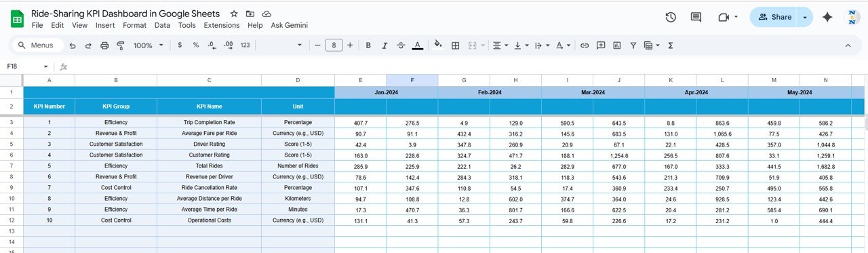The image size is (868, 253).
Task: Decrease font size with minus button
Action: (317, 45)
